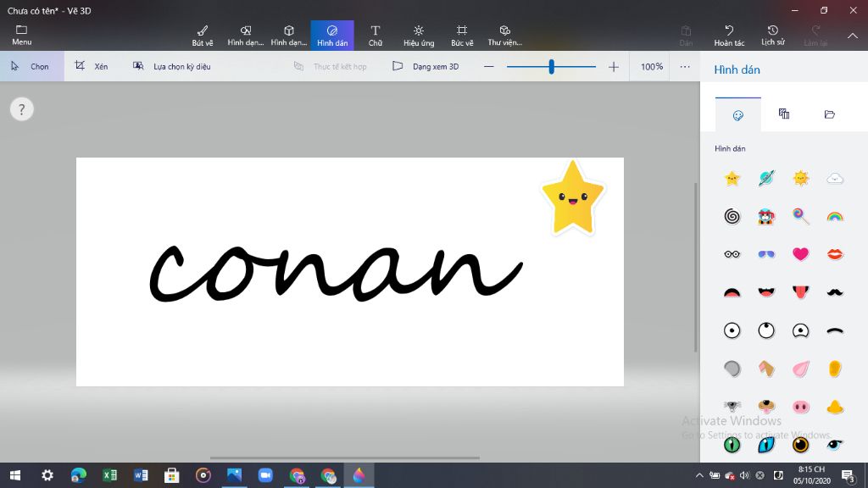Open Word from the taskbar
Image resolution: width=868 pixels, height=488 pixels.
[x=141, y=475]
